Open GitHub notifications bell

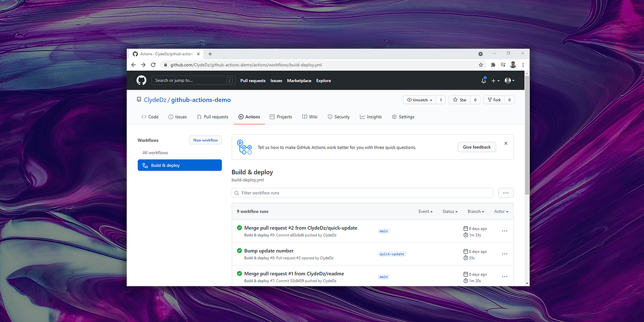point(484,80)
